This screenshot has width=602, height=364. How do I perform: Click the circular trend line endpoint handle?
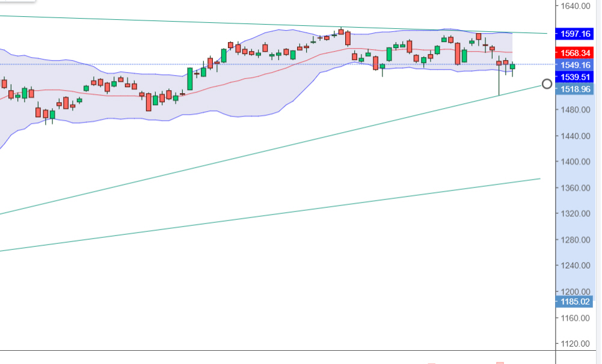(547, 84)
